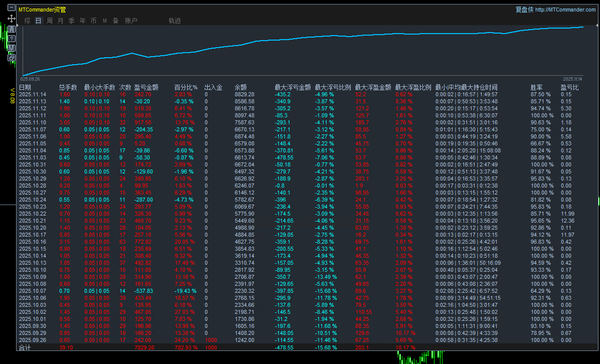Click the 百分比% column header
The image size is (600, 364).
[186, 88]
